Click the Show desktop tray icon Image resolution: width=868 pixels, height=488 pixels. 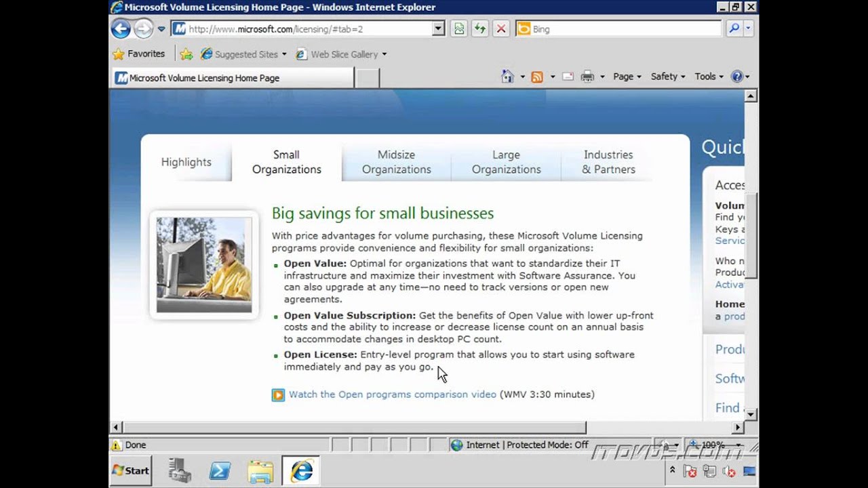pyautogui.click(x=749, y=471)
